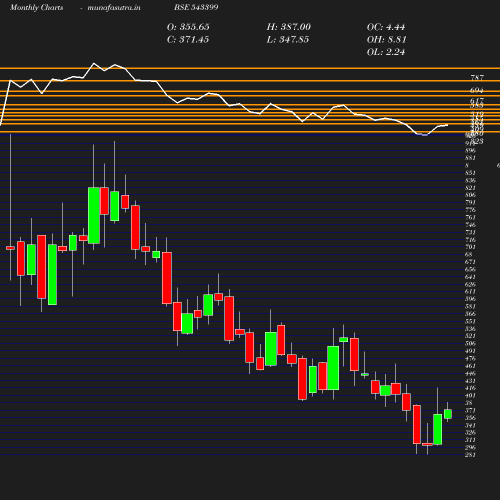The height and width of the screenshot is (500, 500).
Task: Select the close price "C: 371.45"
Action: (188, 40)
